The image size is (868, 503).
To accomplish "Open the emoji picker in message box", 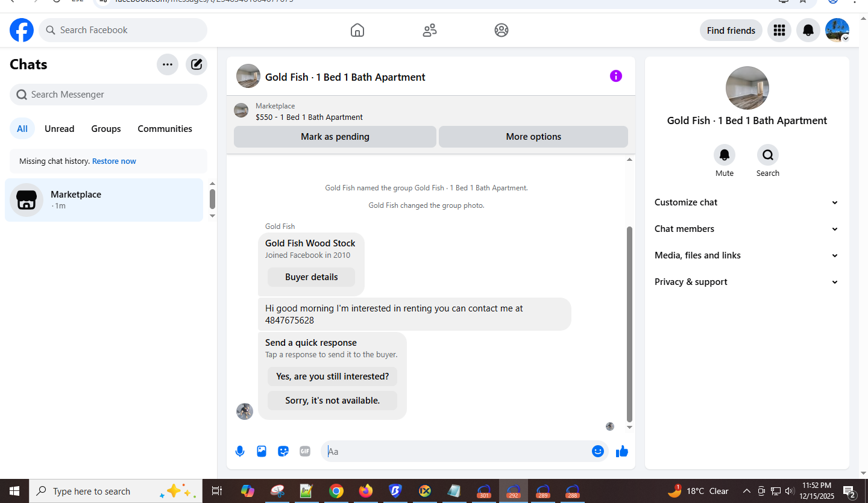I will coord(598,451).
